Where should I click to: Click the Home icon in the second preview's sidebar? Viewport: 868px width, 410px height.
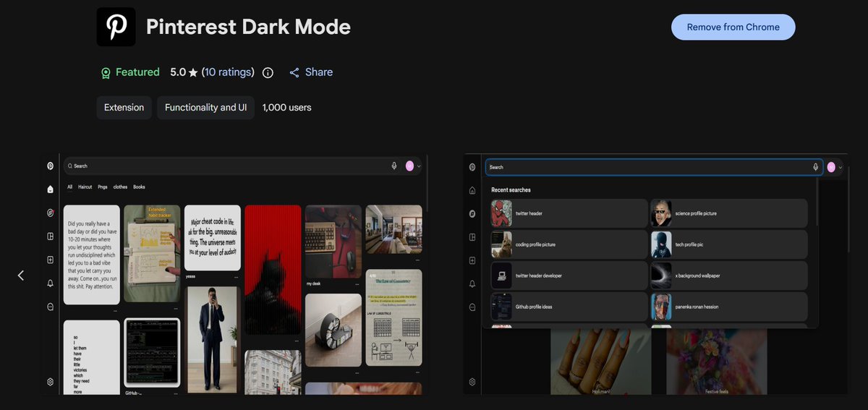(x=472, y=191)
